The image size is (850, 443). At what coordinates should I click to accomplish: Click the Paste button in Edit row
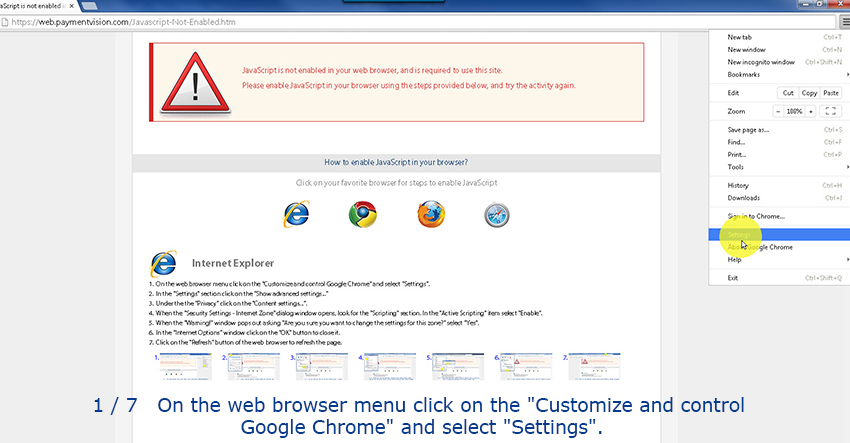click(x=830, y=93)
